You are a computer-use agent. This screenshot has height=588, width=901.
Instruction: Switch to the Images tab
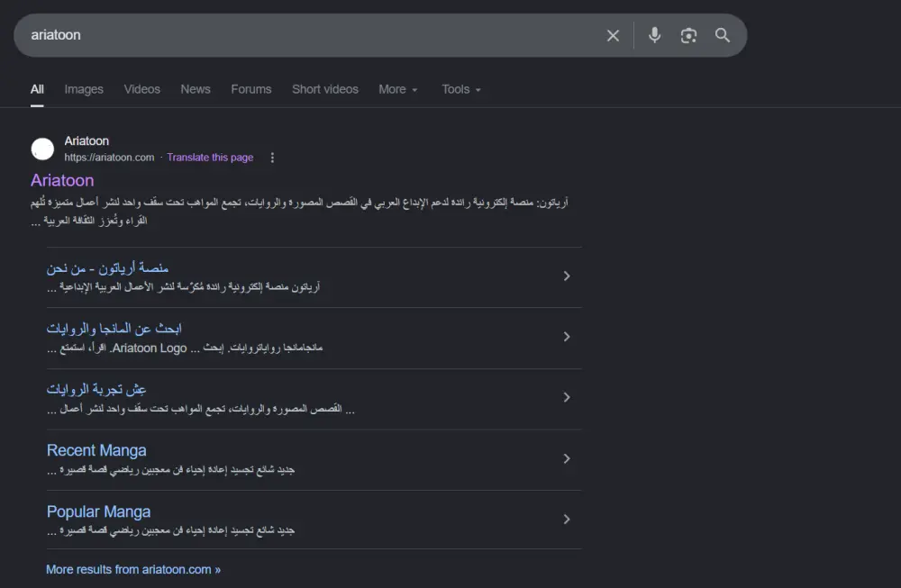84,89
